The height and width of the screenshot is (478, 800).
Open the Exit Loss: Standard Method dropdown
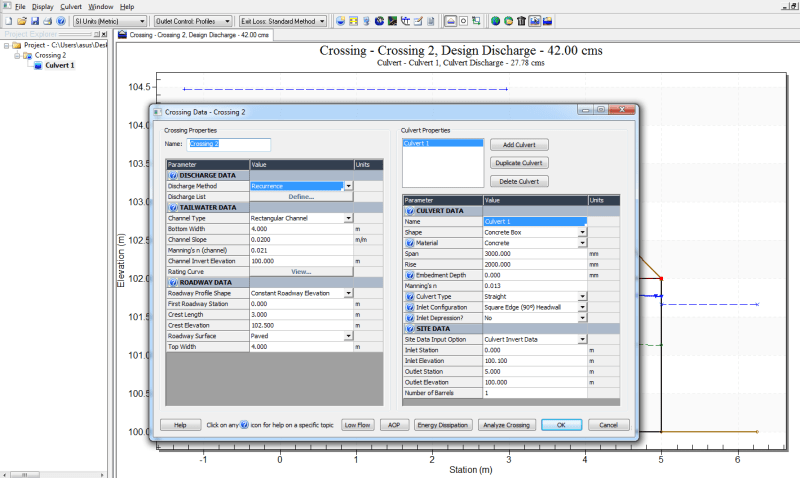point(283,21)
